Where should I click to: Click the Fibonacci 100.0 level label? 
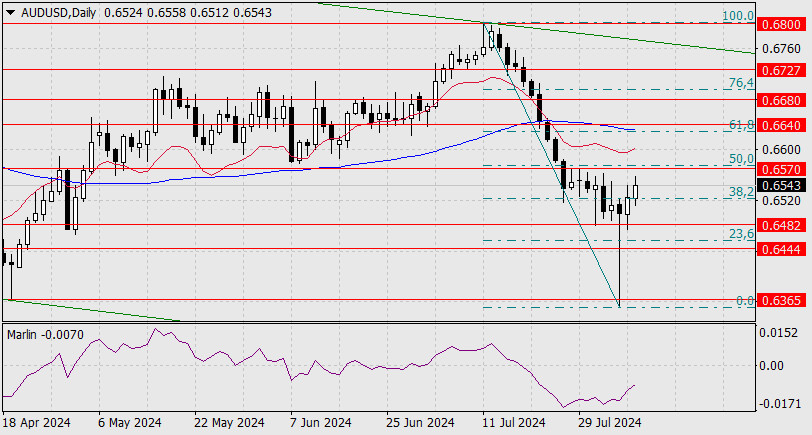[x=738, y=16]
